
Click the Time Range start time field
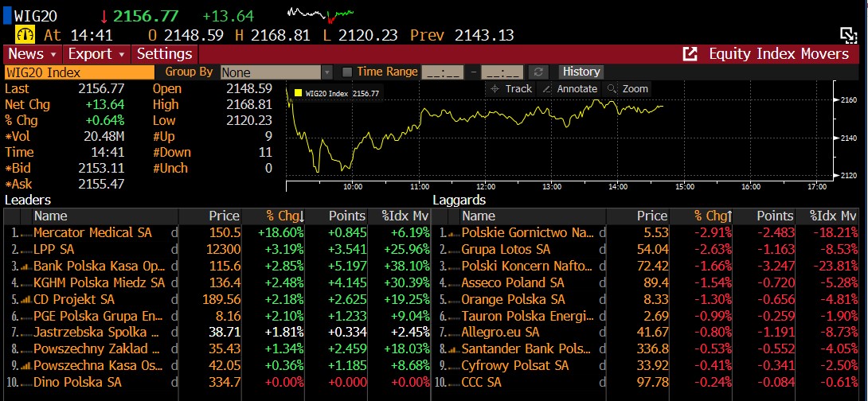(442, 72)
